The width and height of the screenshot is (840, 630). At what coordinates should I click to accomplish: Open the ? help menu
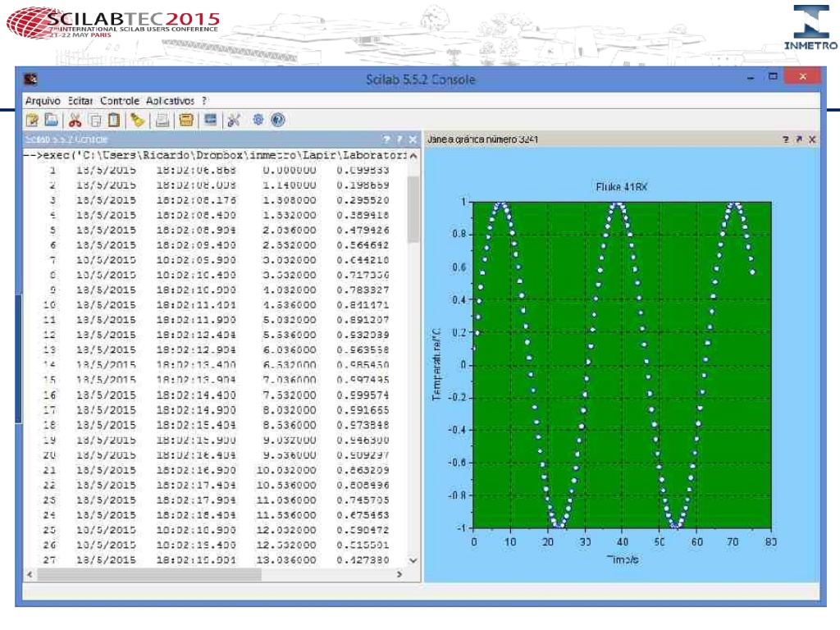204,101
